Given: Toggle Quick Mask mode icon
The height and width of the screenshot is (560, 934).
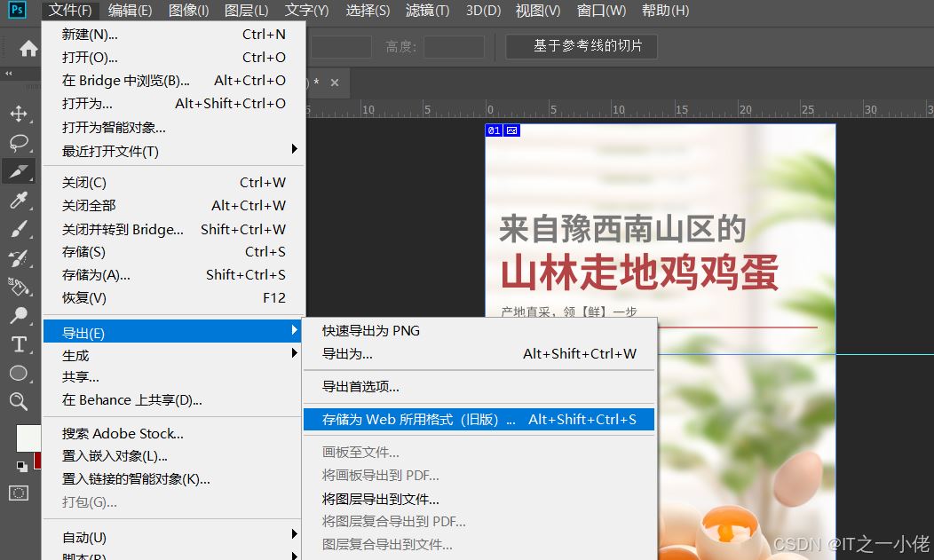Looking at the screenshot, I should point(19,493).
